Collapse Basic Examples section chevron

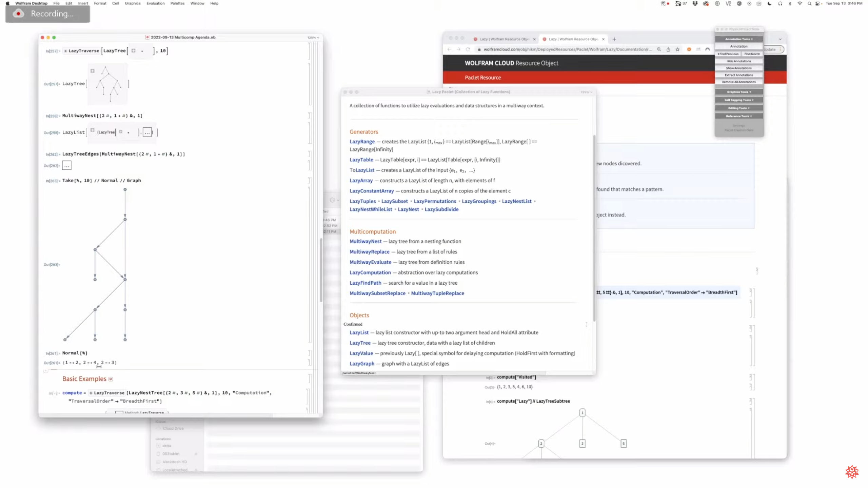click(111, 379)
